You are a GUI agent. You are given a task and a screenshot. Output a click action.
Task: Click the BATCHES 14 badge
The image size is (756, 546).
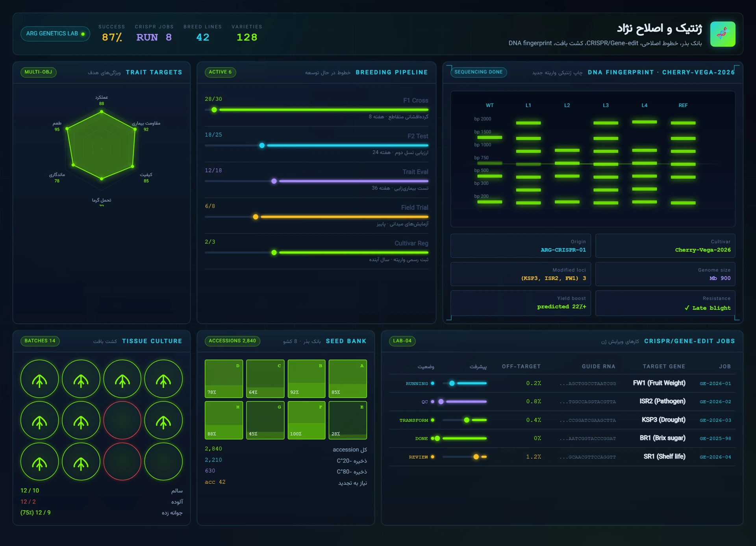[x=40, y=341]
